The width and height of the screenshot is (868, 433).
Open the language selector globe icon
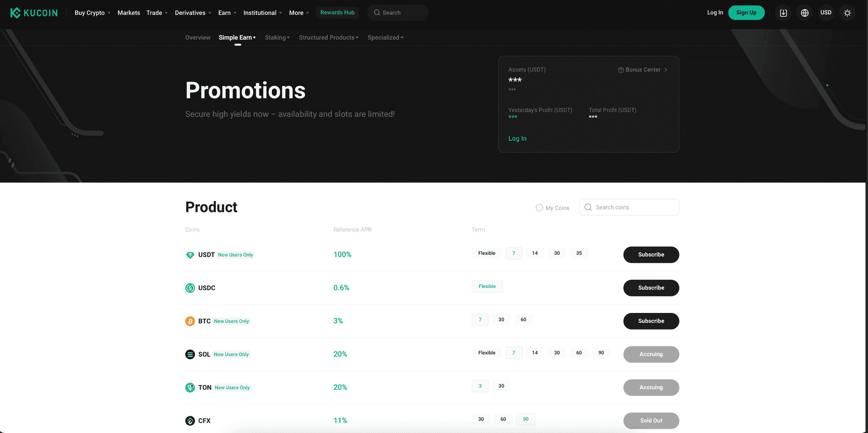point(804,12)
